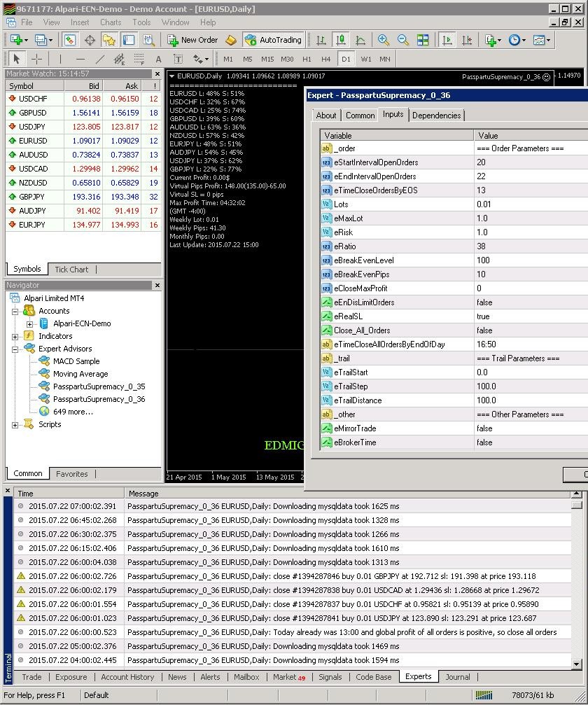This screenshot has height=705, width=588.
Task: Open the Tools menu
Action: [x=141, y=22]
